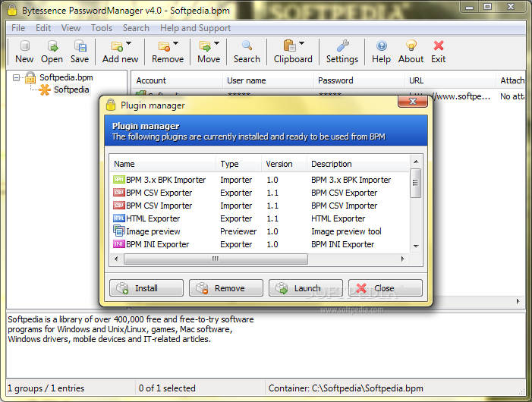
Task: Click the Type column header in plugin list
Action: tap(238, 164)
